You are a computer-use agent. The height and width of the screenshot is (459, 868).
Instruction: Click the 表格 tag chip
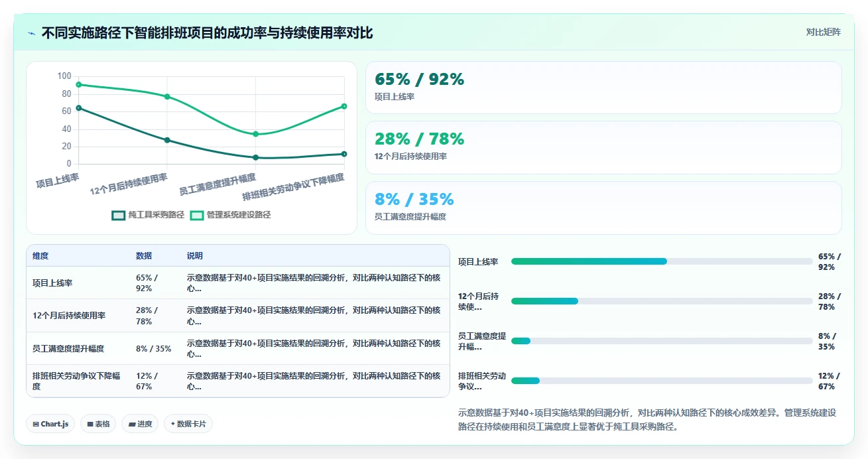98,424
